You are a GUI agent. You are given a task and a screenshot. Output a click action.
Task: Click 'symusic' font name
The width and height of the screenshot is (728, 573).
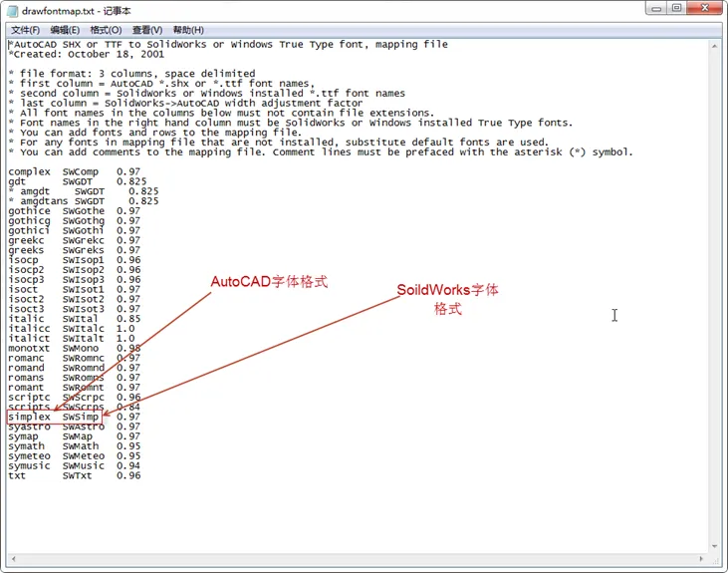click(29, 465)
